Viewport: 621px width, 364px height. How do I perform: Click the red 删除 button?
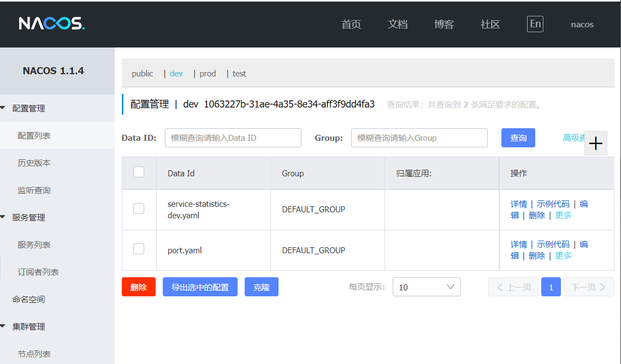(x=139, y=287)
